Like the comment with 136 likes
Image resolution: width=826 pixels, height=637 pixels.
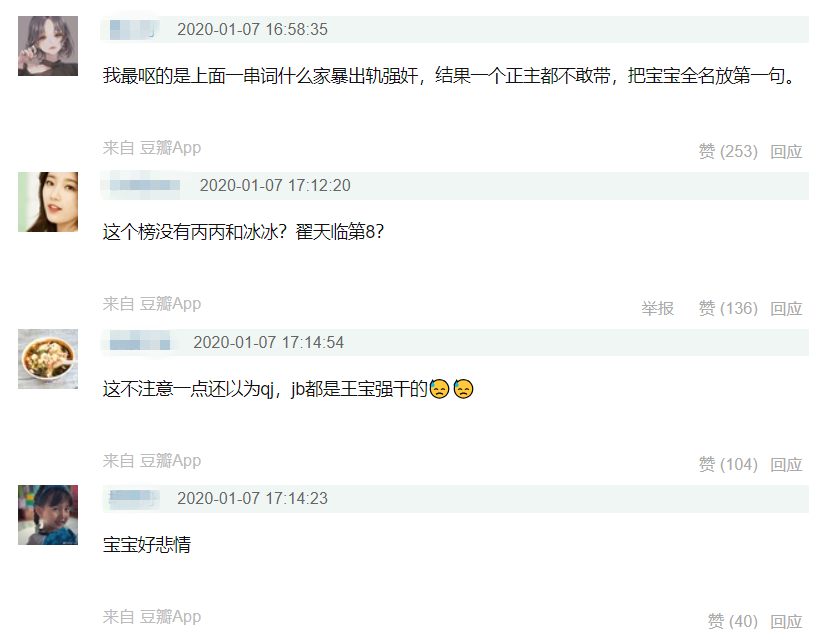pyautogui.click(x=728, y=308)
